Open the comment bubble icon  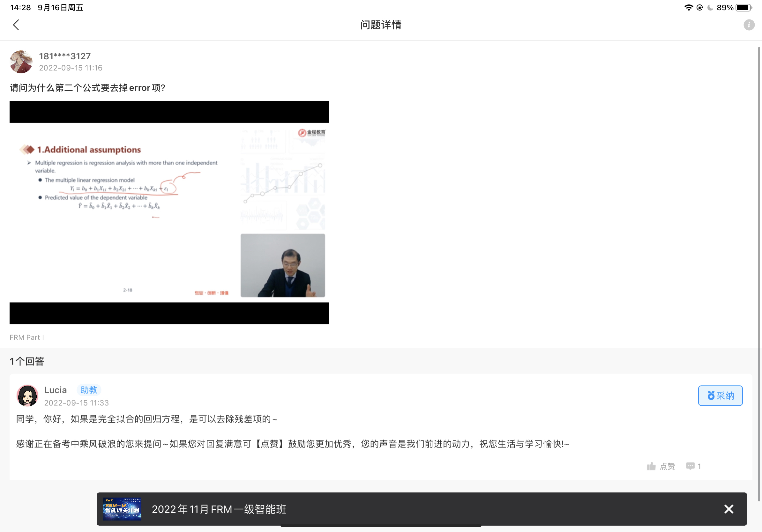pyautogui.click(x=690, y=466)
